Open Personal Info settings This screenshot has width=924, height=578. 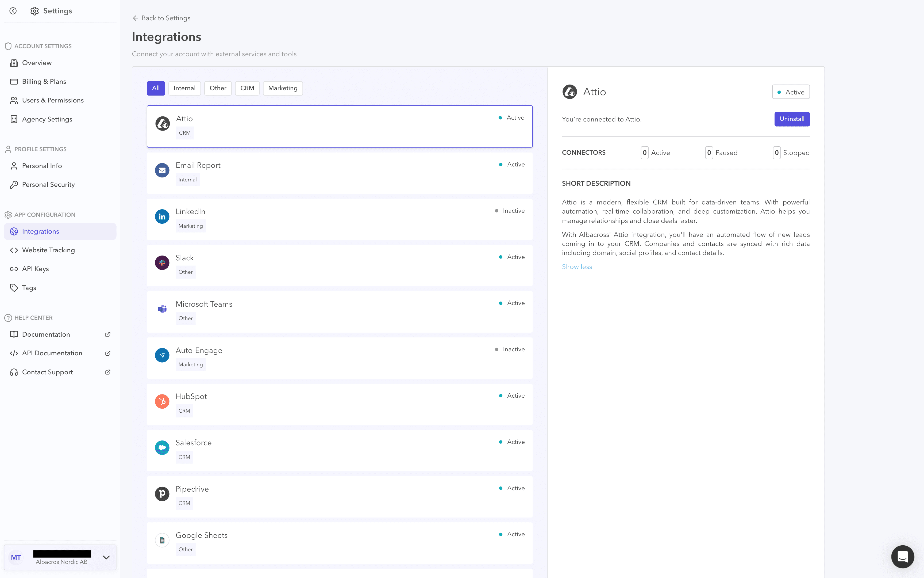[60, 166]
